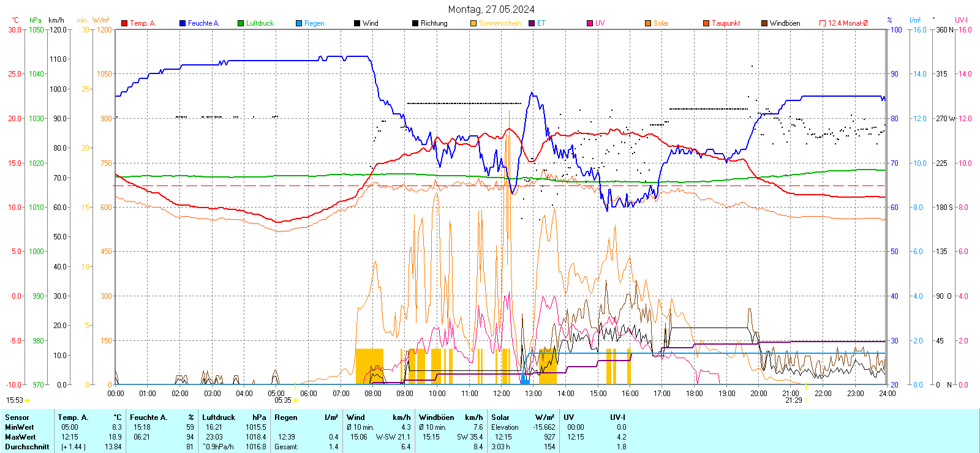Toggle the empty 12.4 Monat-Ø legend box

tap(823, 23)
